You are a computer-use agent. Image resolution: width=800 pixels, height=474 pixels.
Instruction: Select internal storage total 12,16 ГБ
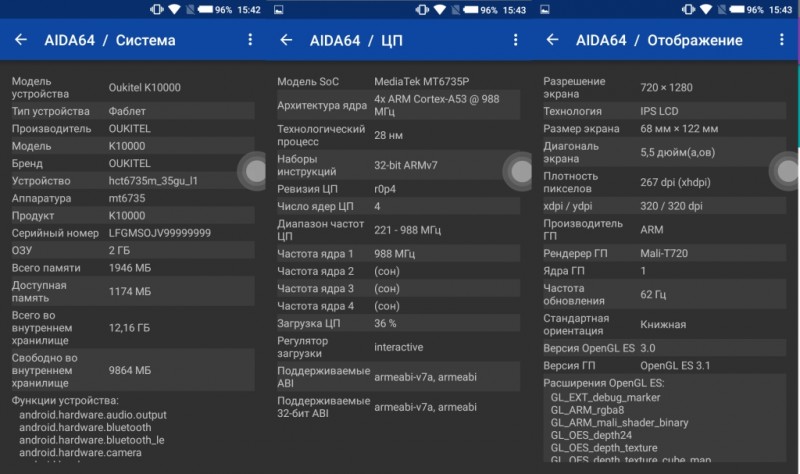click(129, 328)
